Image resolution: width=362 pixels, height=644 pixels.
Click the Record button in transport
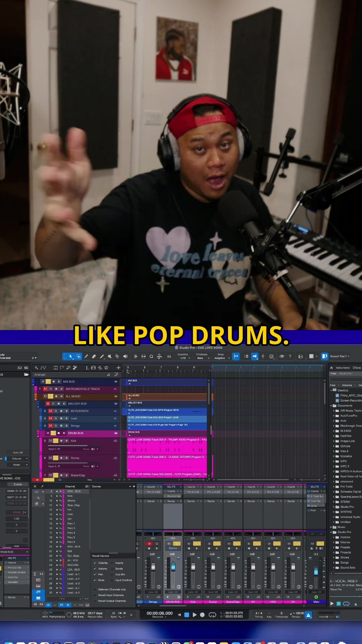tap(202, 615)
